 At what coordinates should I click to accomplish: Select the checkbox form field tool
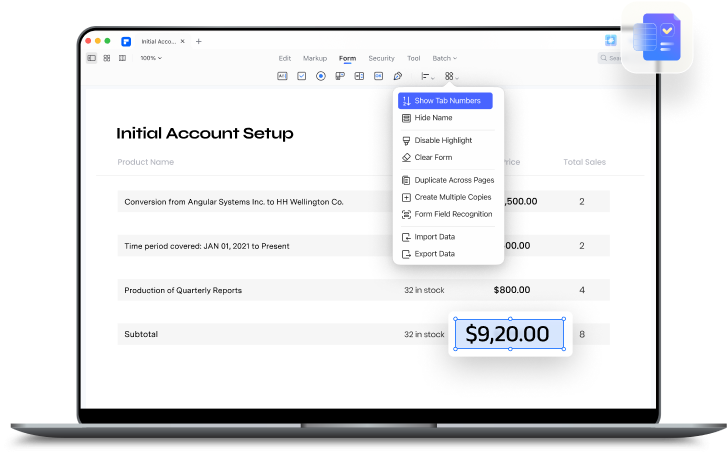tap(301, 76)
